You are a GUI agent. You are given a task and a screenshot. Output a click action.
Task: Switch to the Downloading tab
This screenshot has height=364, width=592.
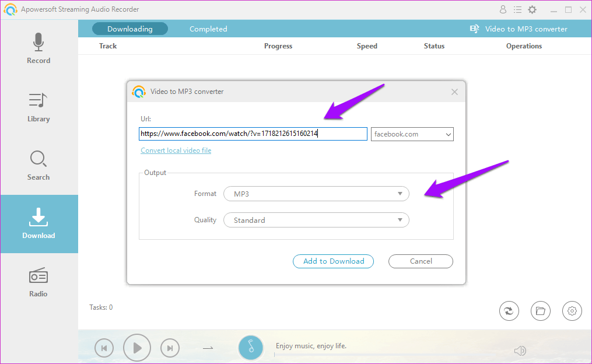(x=130, y=29)
